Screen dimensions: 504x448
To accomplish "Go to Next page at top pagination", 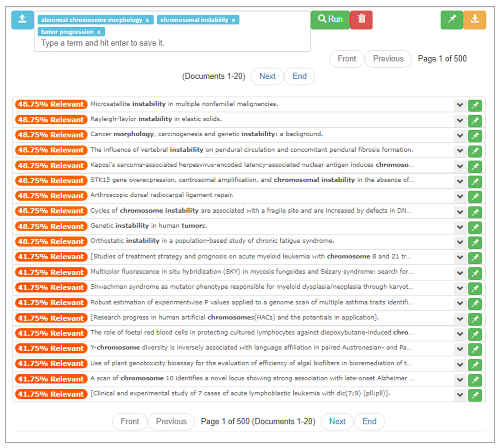I will click(267, 76).
